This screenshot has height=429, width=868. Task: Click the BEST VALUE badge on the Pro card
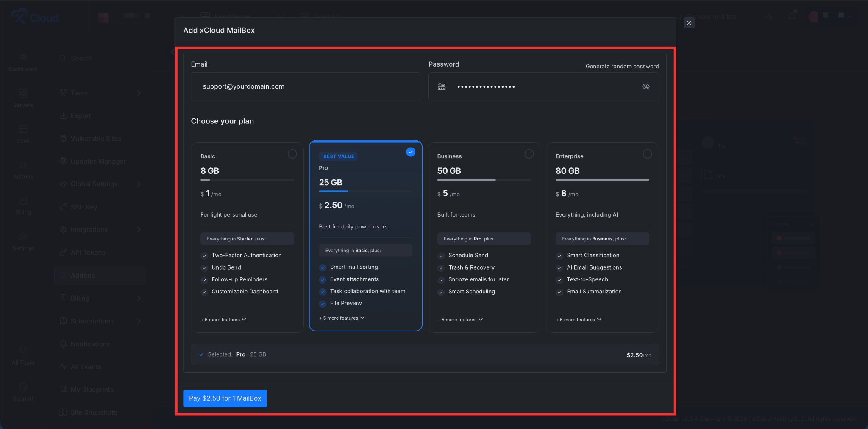point(338,156)
